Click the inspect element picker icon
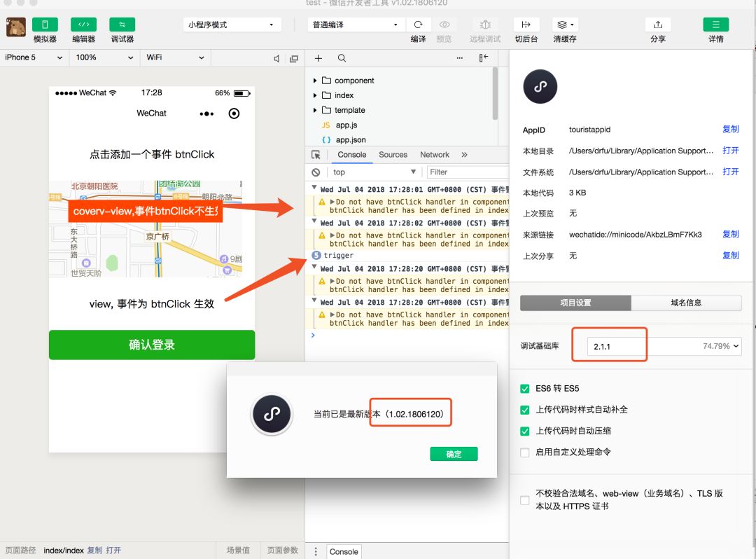This screenshot has width=756, height=559. pos(316,155)
